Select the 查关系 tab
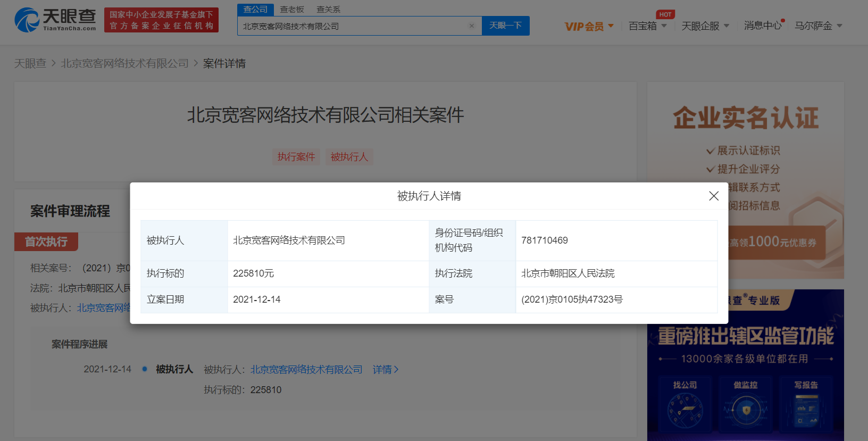The height and width of the screenshot is (441, 868). [328, 10]
